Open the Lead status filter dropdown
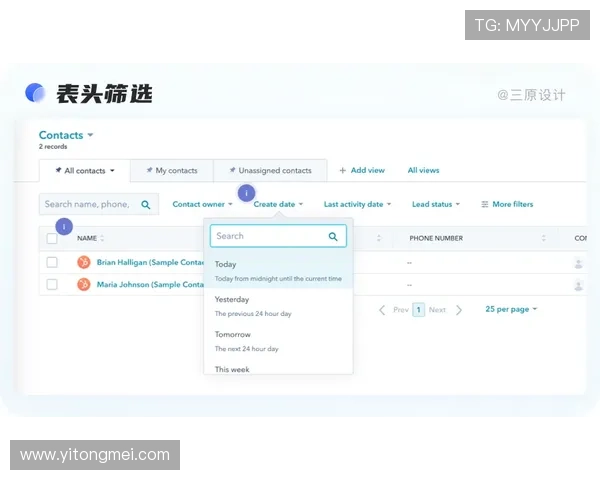600x480 pixels. [x=436, y=204]
